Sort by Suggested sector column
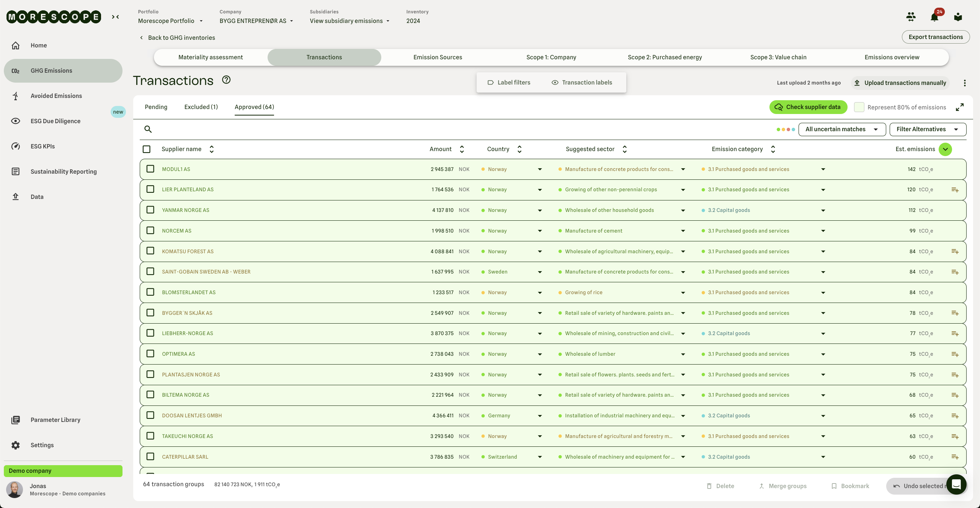 pos(624,149)
